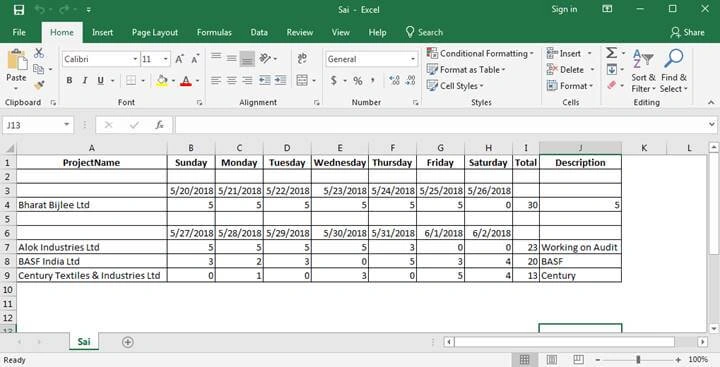720x367 pixels.
Task: Click the Wrap Text icon
Action: pos(302,58)
